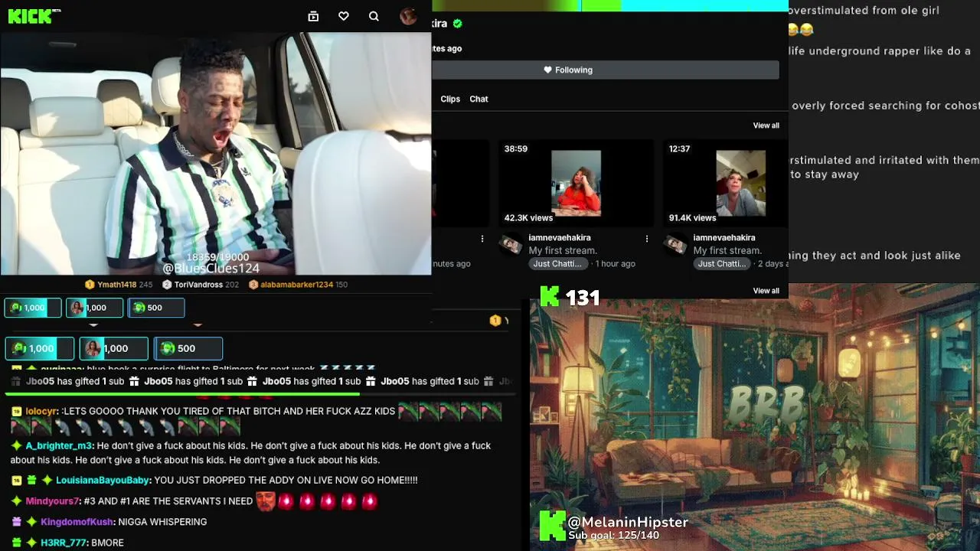Open the three-dot menu left of the 38:59 card
Screen dimensions: 980x551
(x=482, y=239)
